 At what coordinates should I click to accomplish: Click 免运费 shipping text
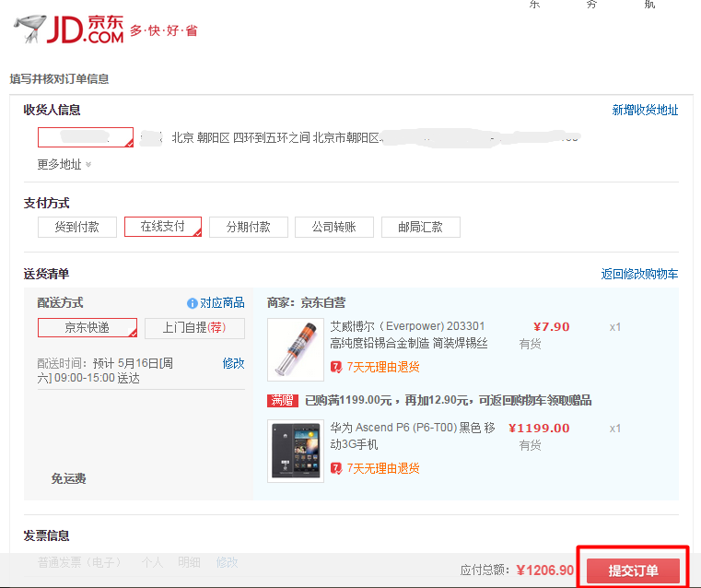pos(68,479)
